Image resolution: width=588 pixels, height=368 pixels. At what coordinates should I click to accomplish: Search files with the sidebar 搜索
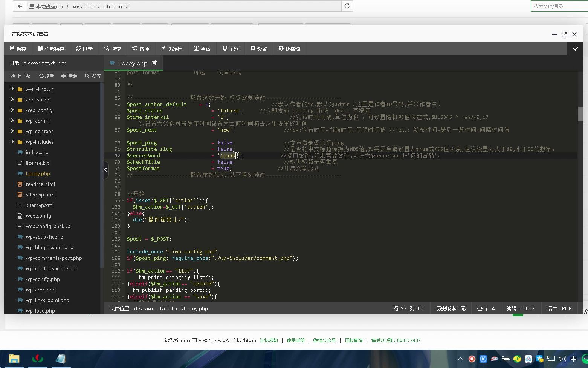coord(93,76)
